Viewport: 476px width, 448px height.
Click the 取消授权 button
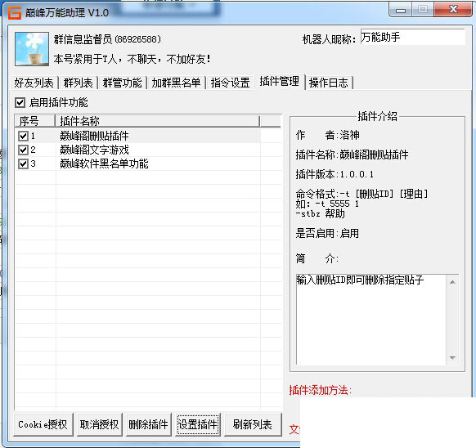[x=99, y=424]
